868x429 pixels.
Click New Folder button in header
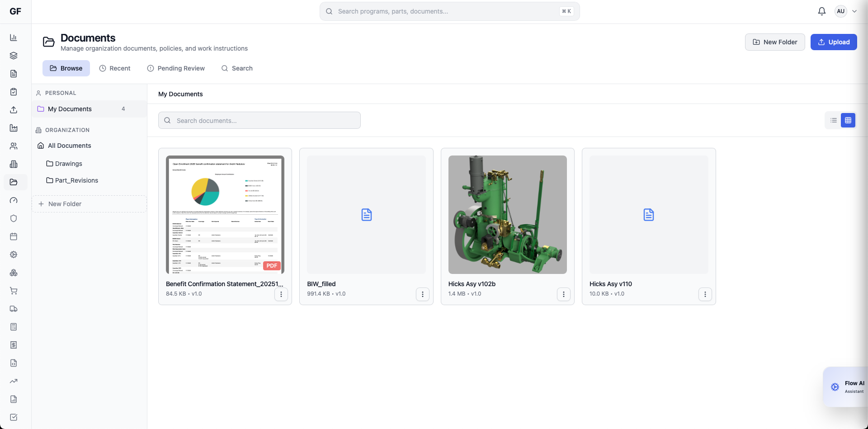(774, 42)
